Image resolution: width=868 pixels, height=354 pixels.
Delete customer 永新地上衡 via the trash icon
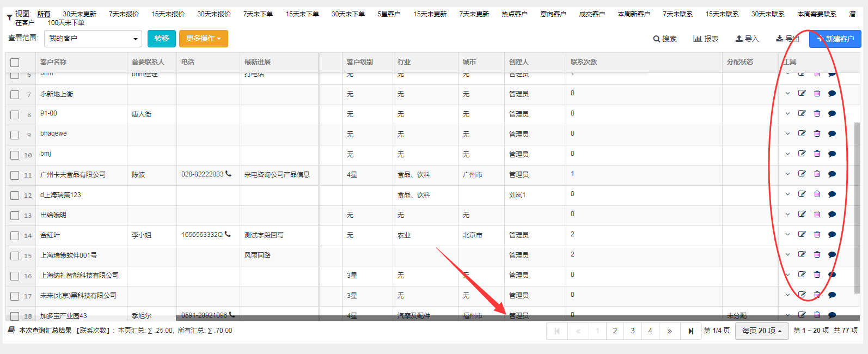[x=817, y=93]
